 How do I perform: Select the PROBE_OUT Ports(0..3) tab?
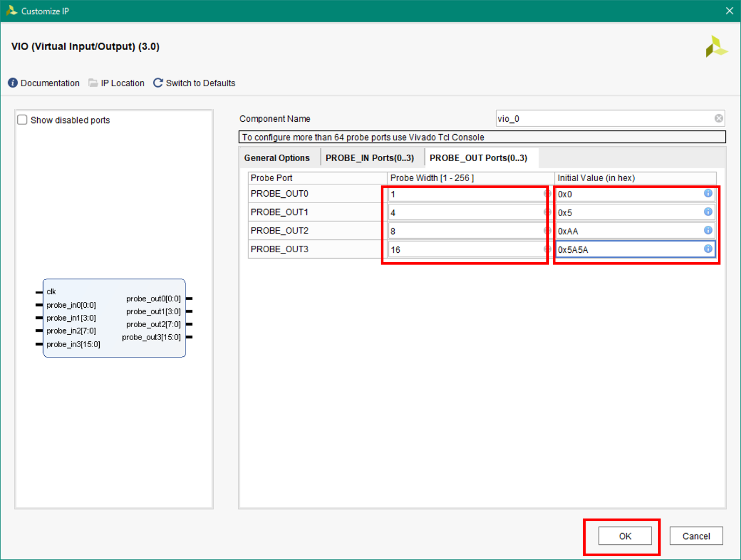[x=478, y=158]
